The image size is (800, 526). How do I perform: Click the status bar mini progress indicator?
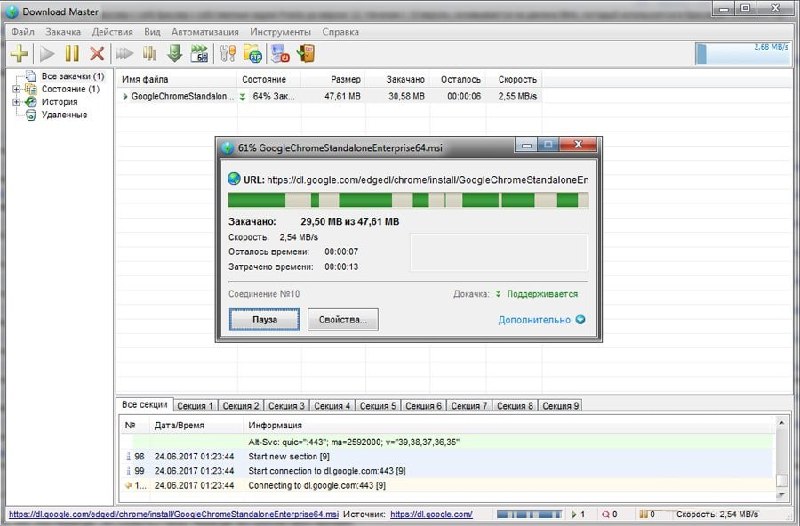pyautogui.click(x=529, y=514)
